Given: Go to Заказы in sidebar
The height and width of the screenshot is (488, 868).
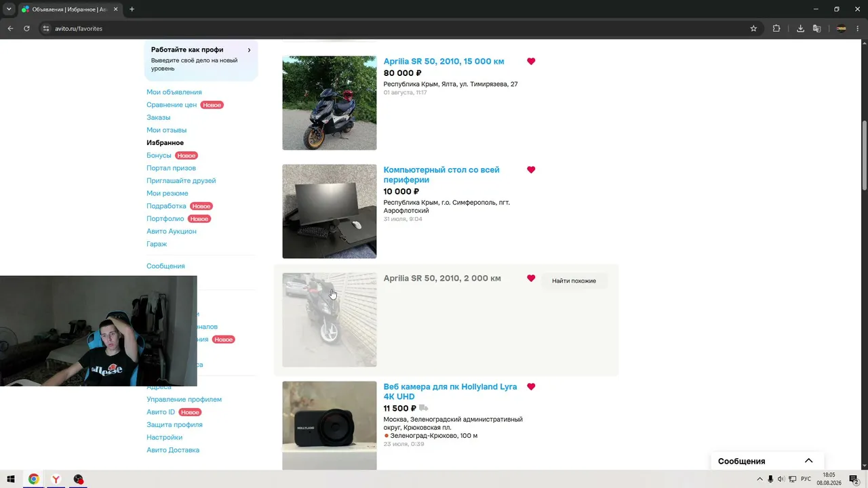Looking at the screenshot, I should pyautogui.click(x=159, y=117).
